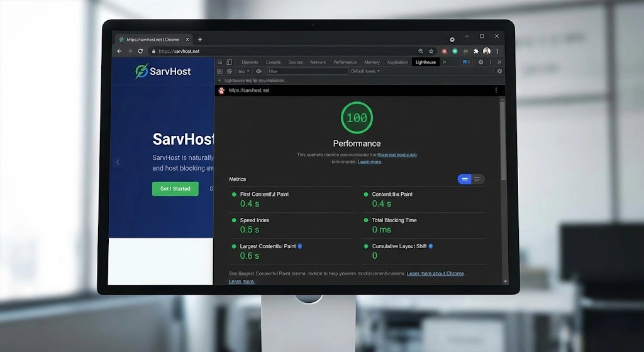Switch to the Console tab

click(x=273, y=62)
